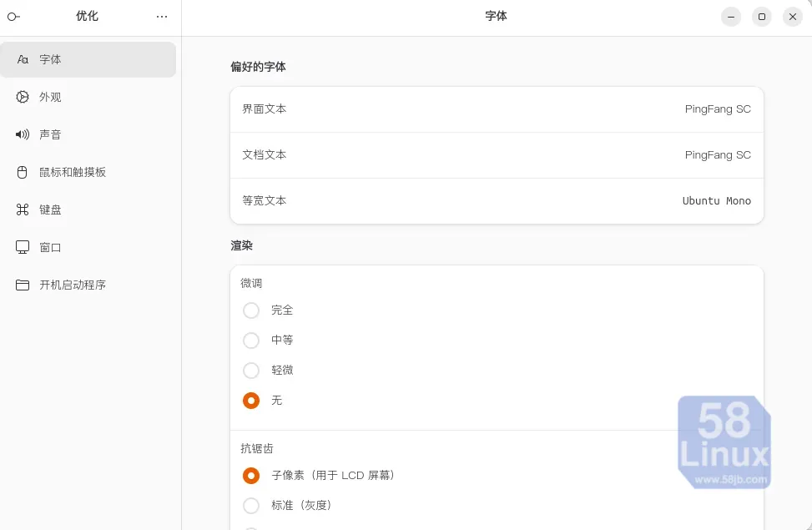Open the 开机启动程序 page
This screenshot has width=812, height=530.
click(x=88, y=285)
